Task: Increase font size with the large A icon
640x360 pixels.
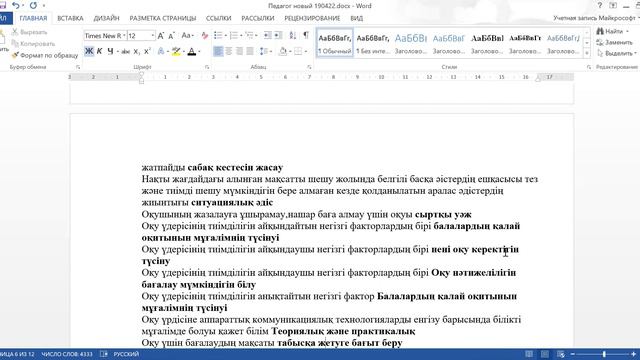Action: [161, 36]
